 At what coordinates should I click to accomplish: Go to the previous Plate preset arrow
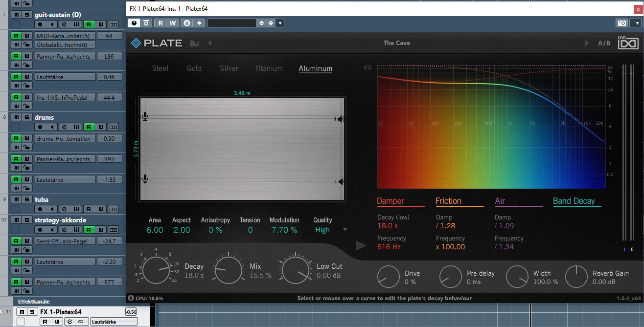point(209,43)
